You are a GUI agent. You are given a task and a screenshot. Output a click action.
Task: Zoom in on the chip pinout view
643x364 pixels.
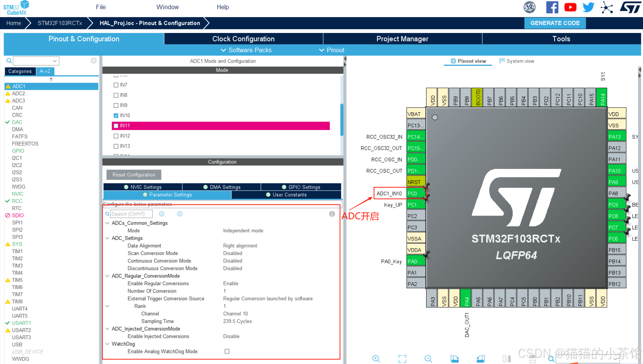click(x=376, y=358)
